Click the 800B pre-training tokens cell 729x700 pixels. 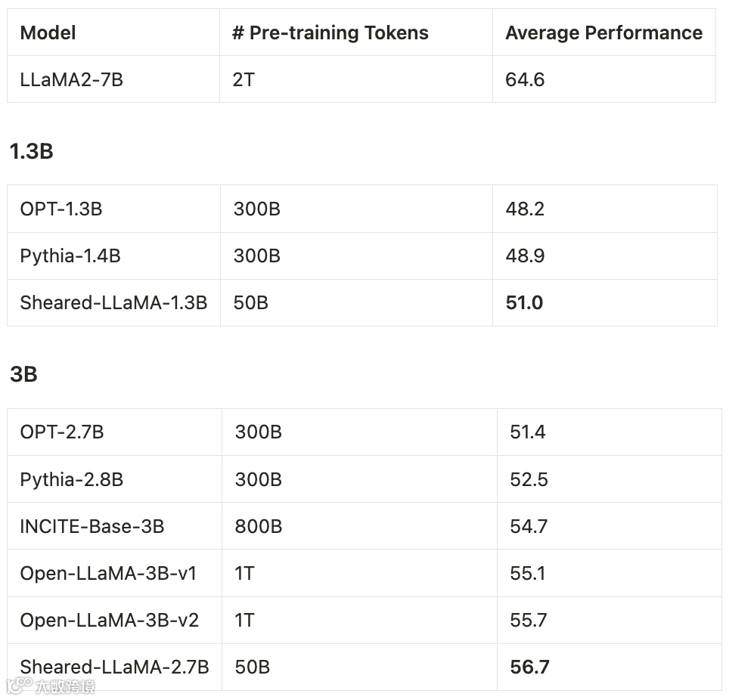[258, 526]
